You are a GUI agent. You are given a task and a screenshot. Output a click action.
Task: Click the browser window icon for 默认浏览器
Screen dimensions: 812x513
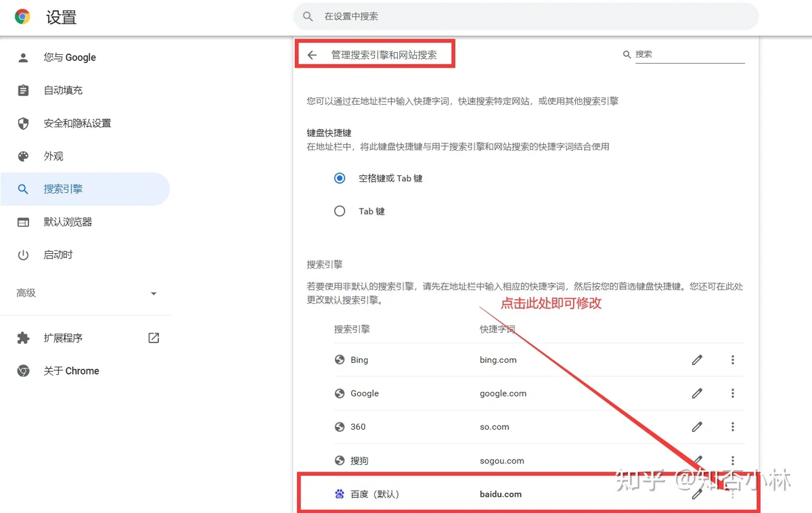coord(23,222)
